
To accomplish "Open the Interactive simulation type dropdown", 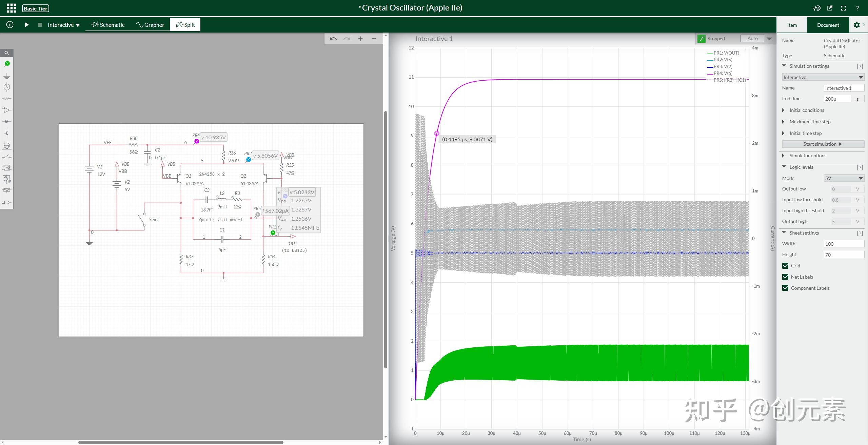I will click(x=823, y=77).
